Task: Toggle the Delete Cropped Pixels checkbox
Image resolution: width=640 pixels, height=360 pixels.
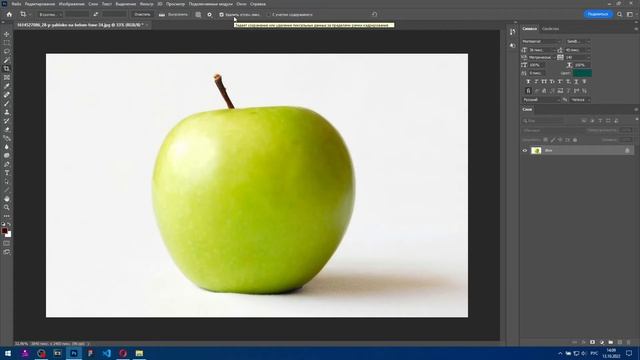Action: point(221,15)
